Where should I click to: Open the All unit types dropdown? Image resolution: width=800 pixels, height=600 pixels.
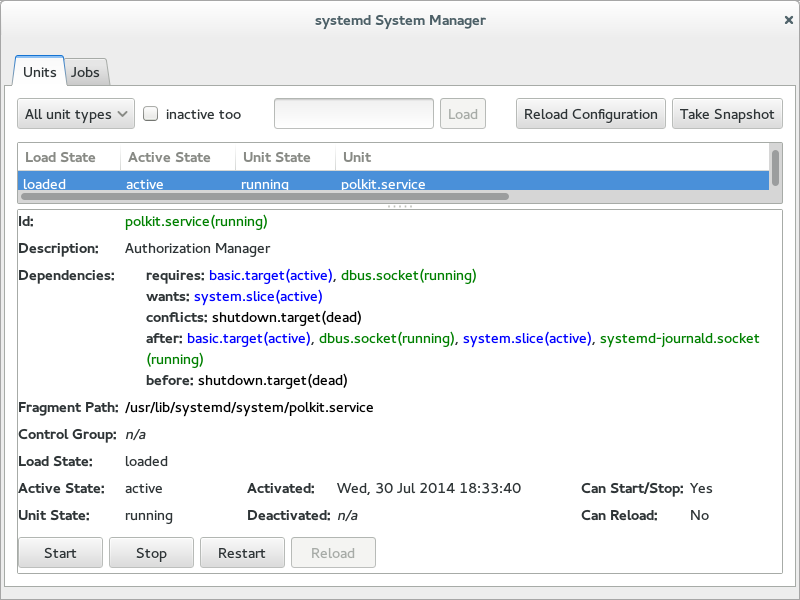(x=76, y=114)
